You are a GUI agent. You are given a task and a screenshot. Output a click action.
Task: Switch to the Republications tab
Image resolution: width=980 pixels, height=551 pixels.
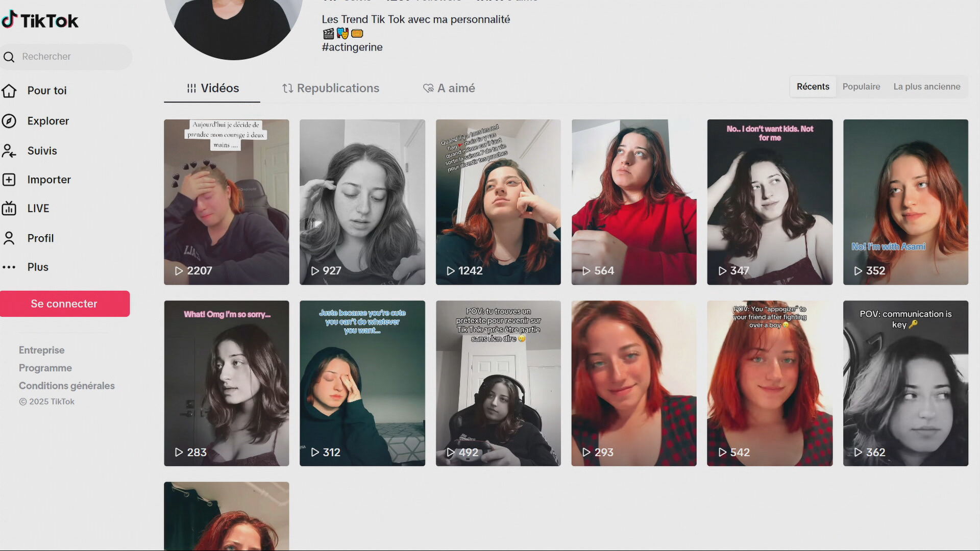331,88
